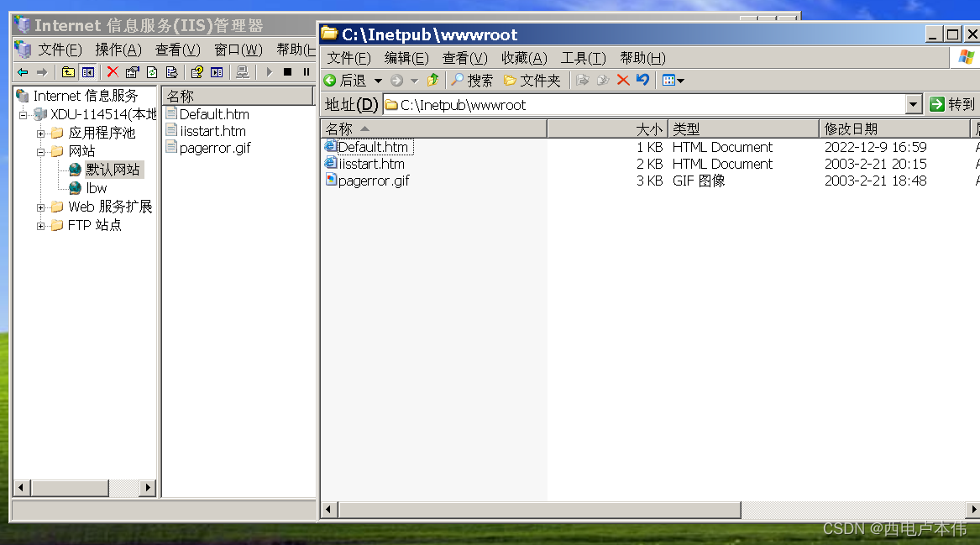Click the up one level folder icon
This screenshot has width=980, height=545.
tap(67, 71)
